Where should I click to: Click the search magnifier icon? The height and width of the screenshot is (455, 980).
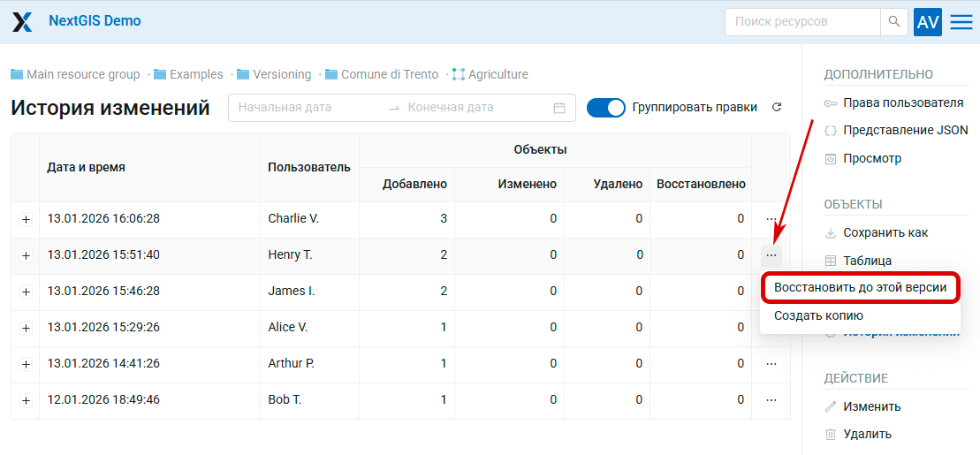894,22
